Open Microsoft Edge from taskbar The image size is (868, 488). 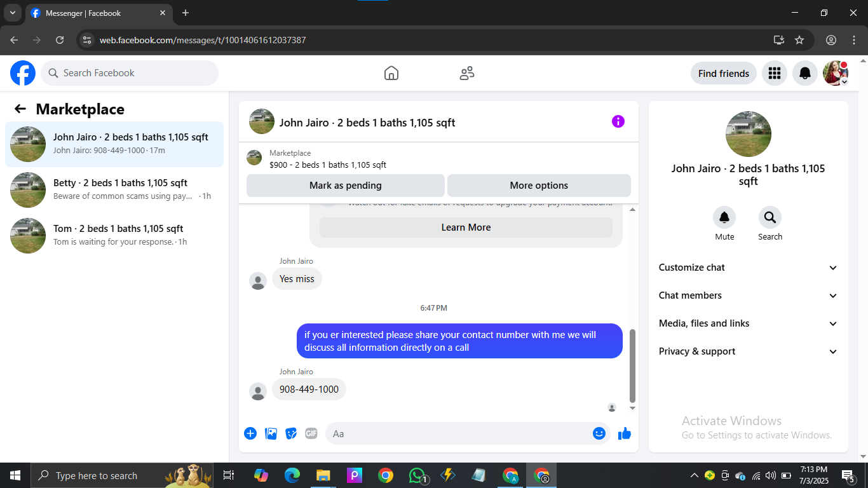click(x=292, y=475)
